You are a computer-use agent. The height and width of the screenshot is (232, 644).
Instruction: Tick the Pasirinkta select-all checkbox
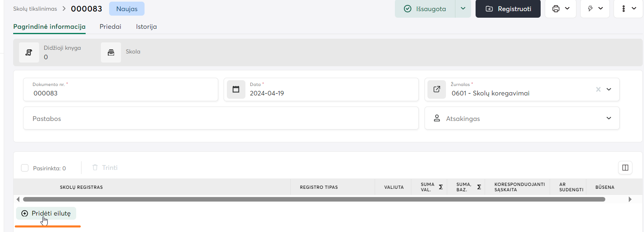coord(25,168)
